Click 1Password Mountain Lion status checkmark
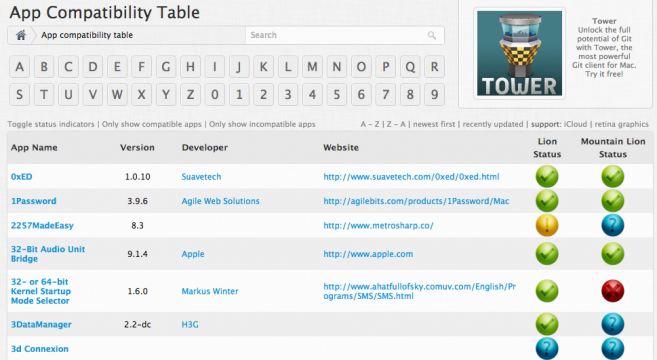The width and height of the screenshot is (657, 360). [613, 201]
